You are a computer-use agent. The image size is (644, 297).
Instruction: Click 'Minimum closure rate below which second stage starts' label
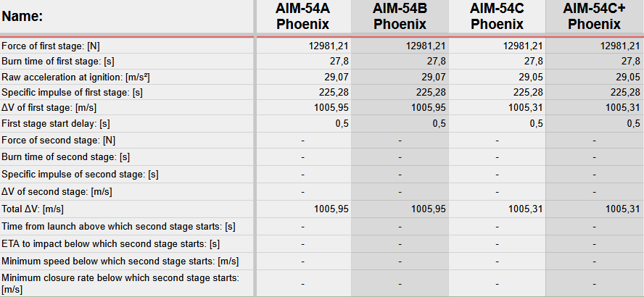pos(120,283)
